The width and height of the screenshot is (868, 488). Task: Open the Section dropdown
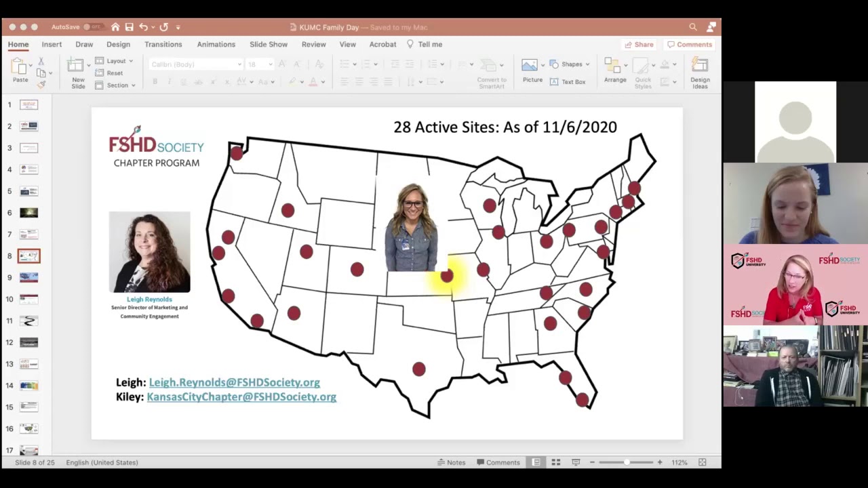click(x=115, y=85)
